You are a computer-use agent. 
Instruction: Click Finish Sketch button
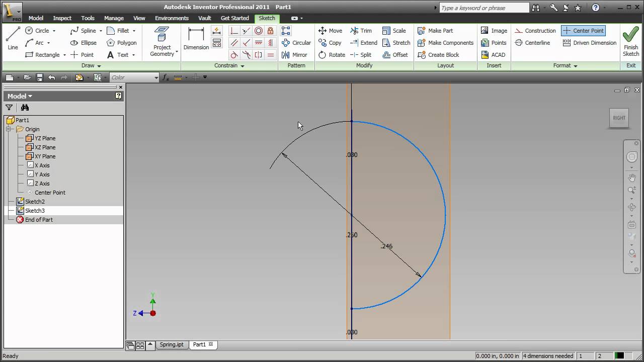pos(631,42)
